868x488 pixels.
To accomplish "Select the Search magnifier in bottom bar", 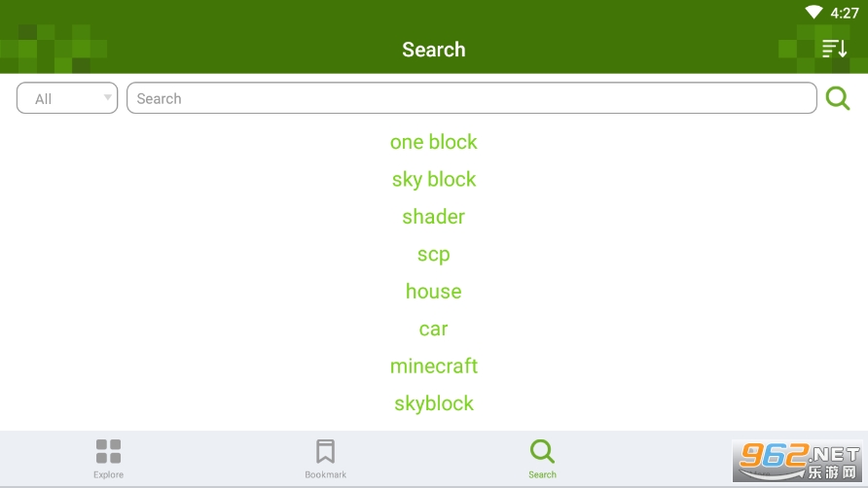I will [542, 451].
